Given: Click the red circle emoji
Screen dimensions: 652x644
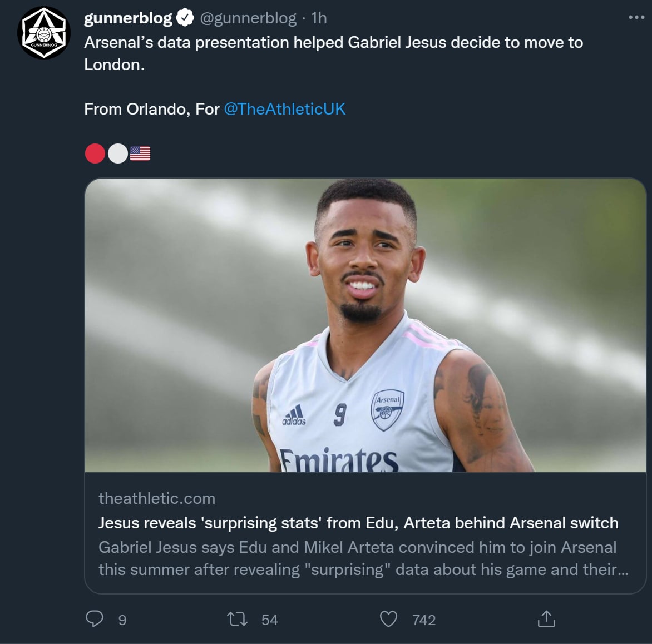Looking at the screenshot, I should [x=95, y=153].
